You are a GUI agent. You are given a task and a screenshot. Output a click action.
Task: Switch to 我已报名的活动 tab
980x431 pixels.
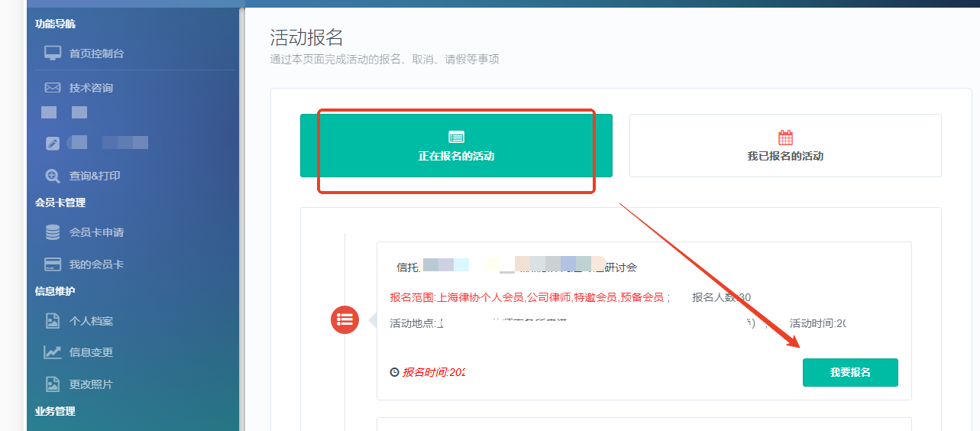[x=784, y=146]
